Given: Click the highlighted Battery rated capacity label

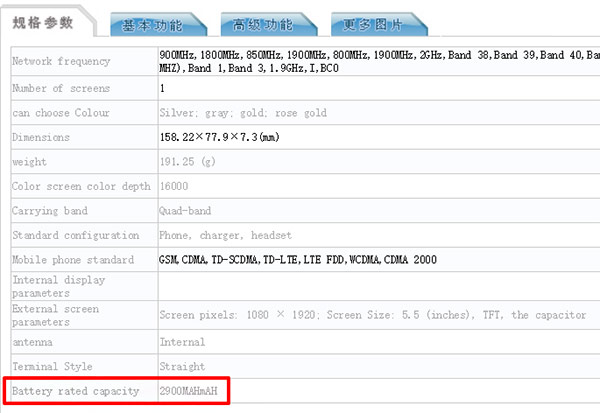Looking at the screenshot, I should coord(75,391).
